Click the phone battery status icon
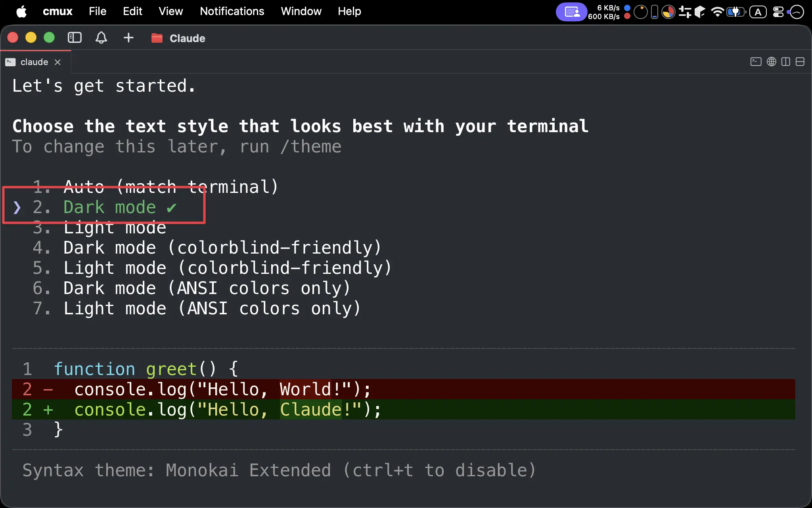Viewport: 812px width, 508px height. tap(655, 12)
